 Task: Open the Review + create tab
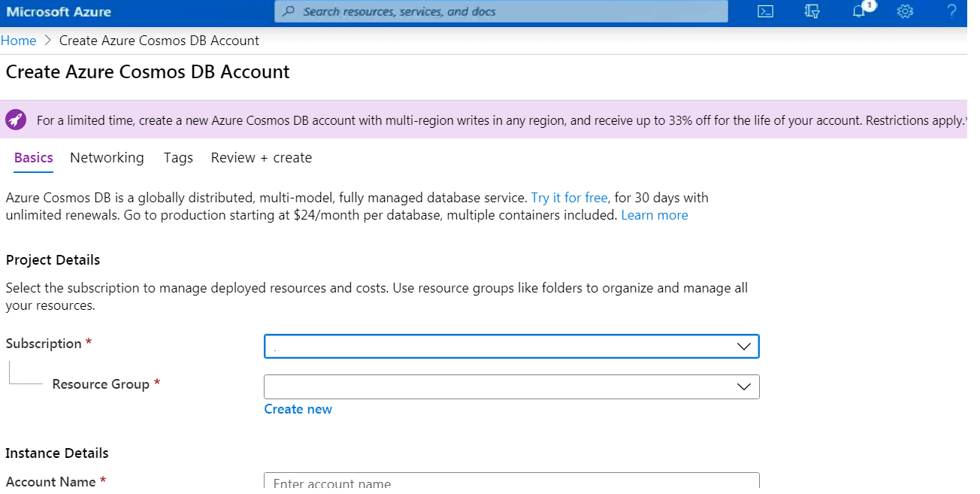261,158
